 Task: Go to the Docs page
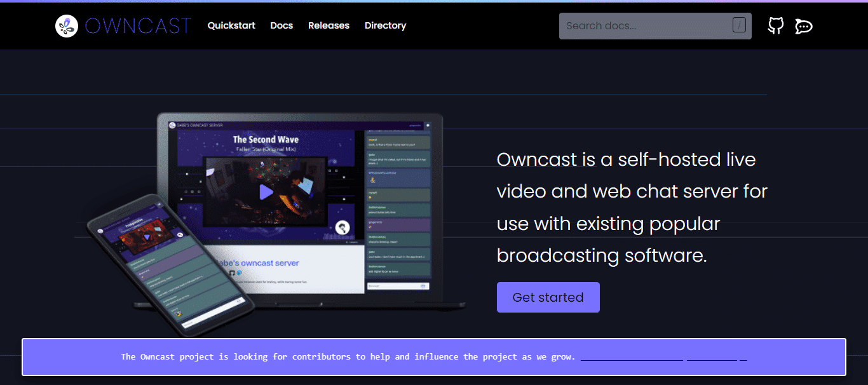[x=281, y=26]
